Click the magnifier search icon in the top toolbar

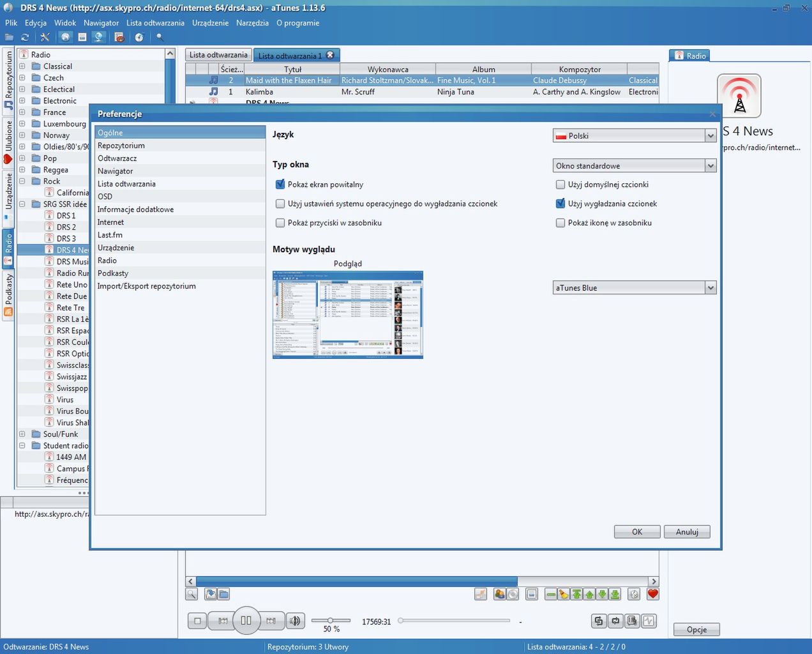[160, 38]
